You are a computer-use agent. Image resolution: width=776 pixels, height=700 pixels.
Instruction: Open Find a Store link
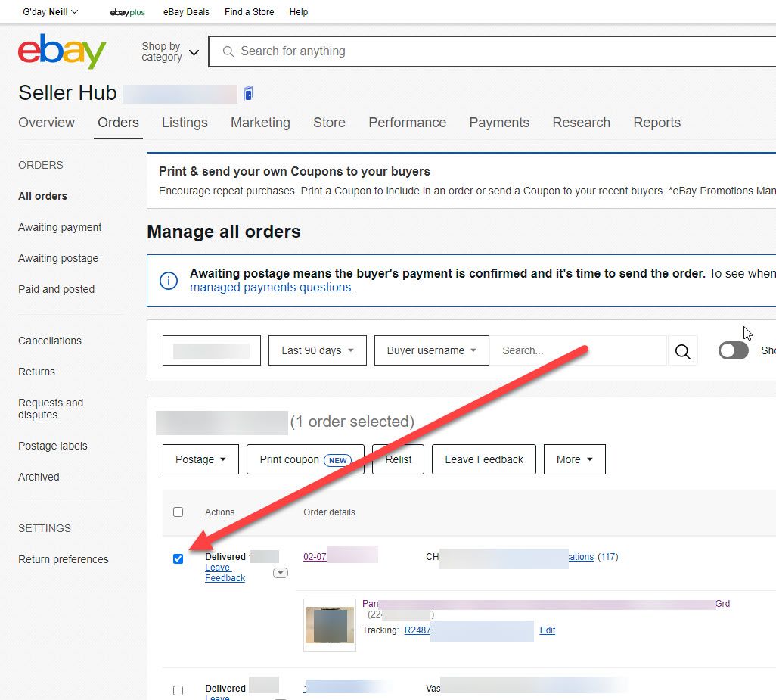(249, 12)
